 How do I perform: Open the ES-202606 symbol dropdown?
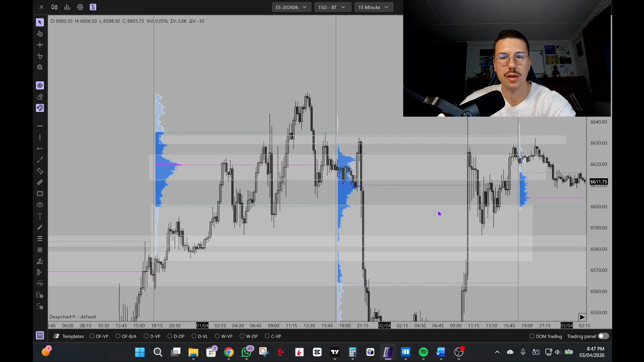coord(291,7)
